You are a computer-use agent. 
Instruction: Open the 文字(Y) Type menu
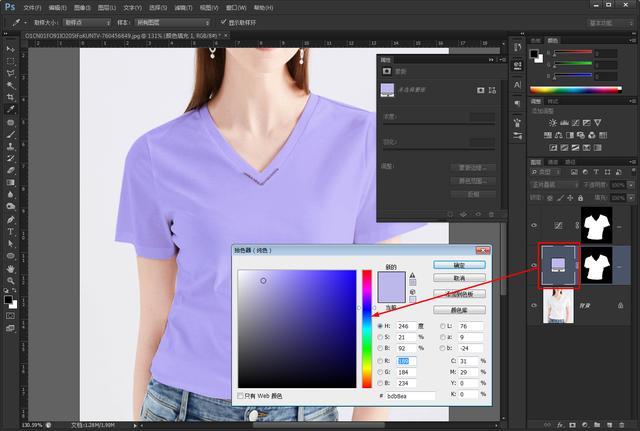pos(132,8)
